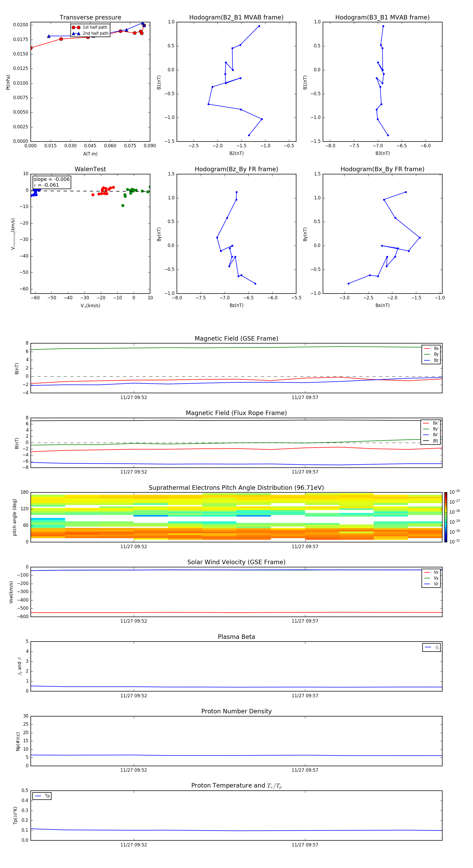
Task: Click the "Bz'" flux rope legend entry
Action: pos(431,435)
